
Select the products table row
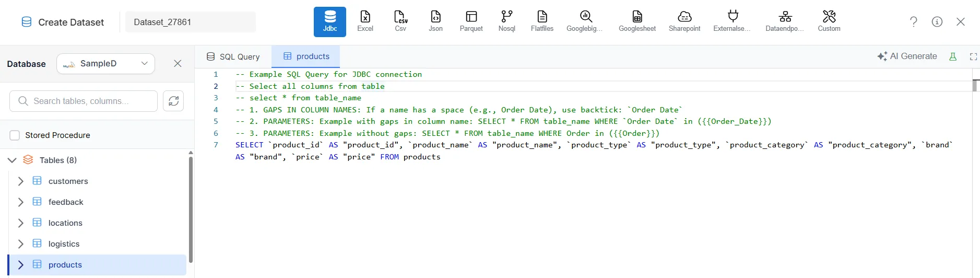point(97,265)
